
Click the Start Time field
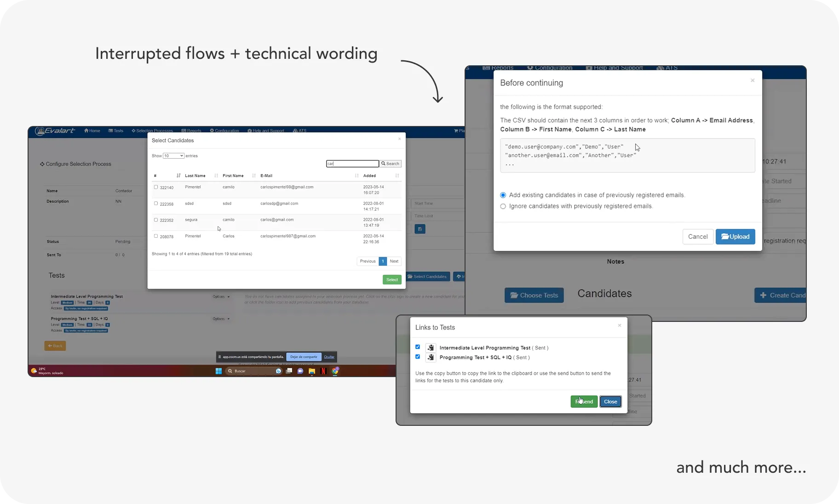click(438, 203)
